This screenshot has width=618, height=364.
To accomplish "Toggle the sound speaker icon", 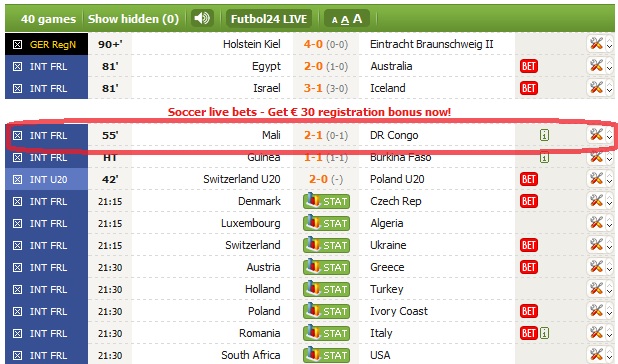I will point(202,18).
